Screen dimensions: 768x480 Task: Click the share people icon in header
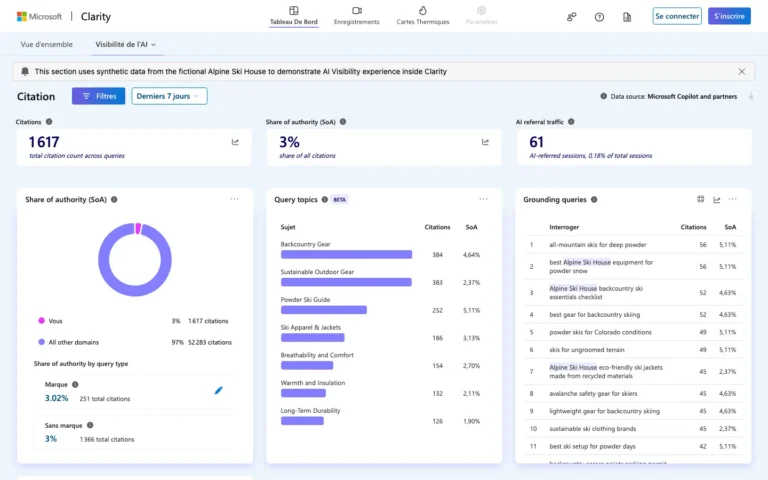[571, 17]
